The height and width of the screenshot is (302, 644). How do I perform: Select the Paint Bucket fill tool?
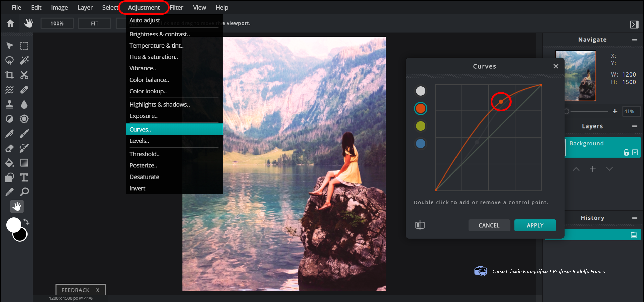point(9,163)
